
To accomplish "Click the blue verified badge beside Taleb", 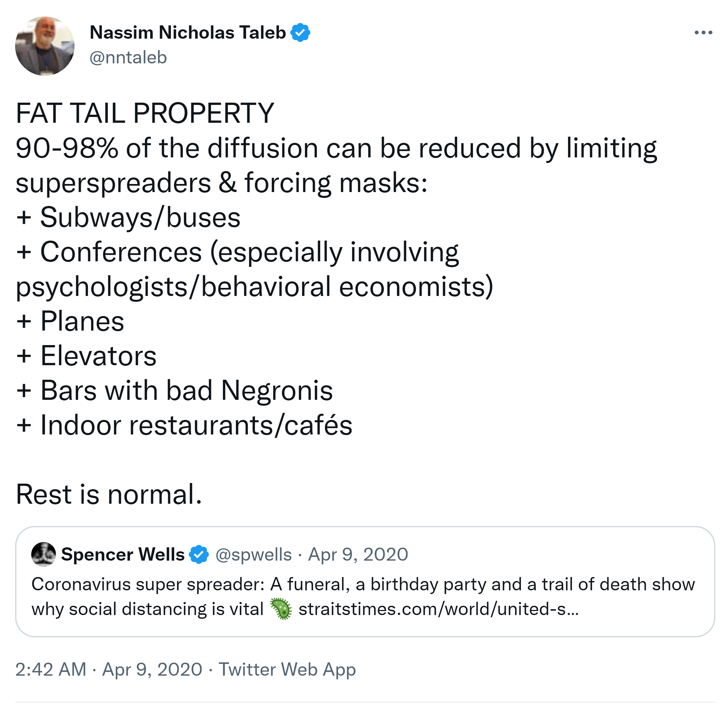I will click(x=300, y=33).
